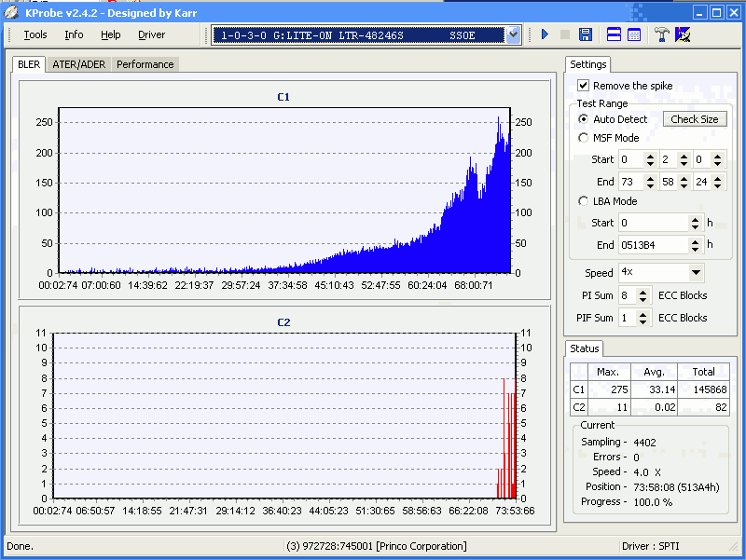Increase MSF Start minutes stepper
746x560 pixels.
650,156
